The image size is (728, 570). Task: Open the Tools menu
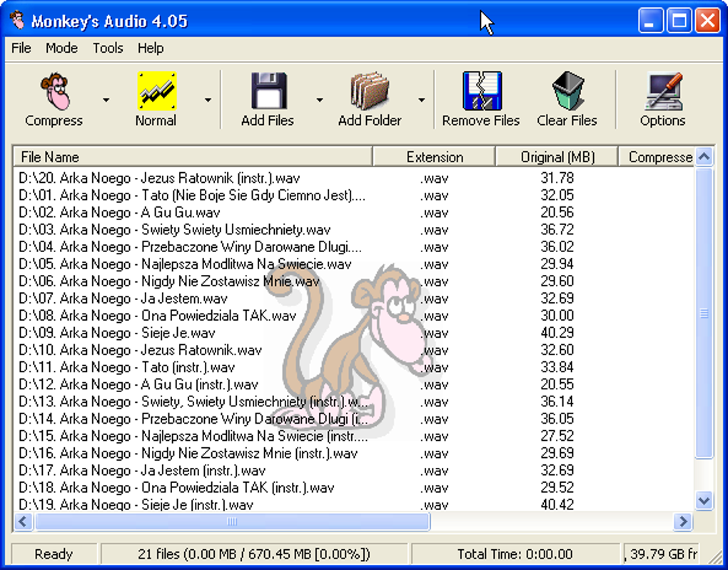point(108,49)
